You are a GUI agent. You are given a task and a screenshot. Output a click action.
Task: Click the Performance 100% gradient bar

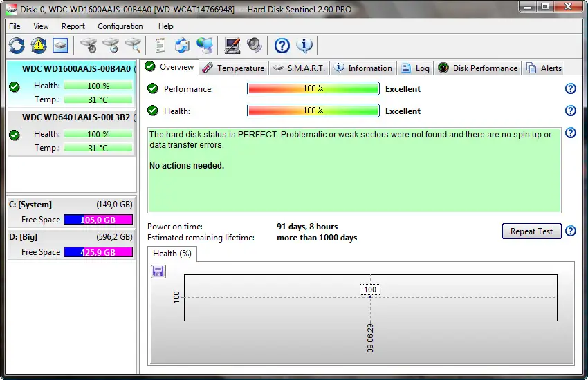tap(313, 88)
